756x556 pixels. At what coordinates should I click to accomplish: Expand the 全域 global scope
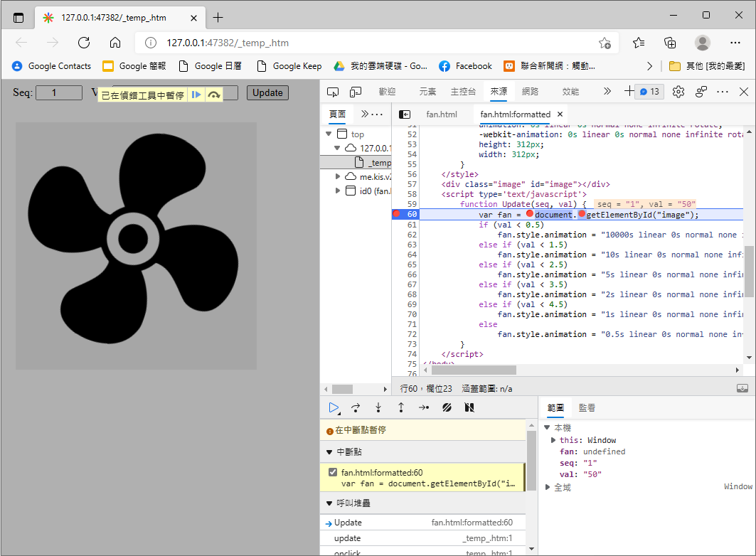click(548, 487)
